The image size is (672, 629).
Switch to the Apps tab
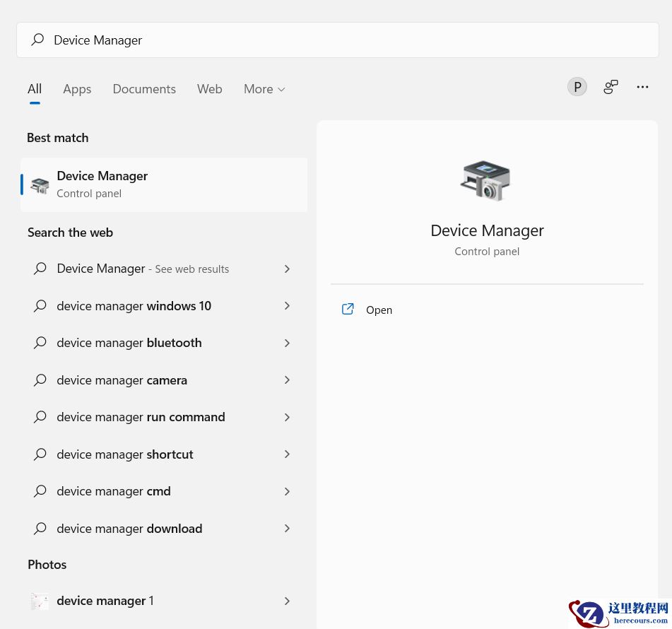77,89
